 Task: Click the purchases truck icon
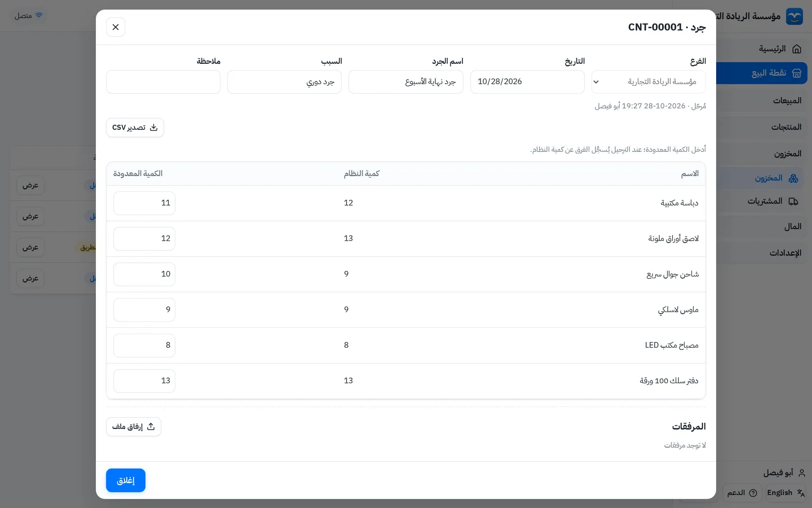coord(793,202)
